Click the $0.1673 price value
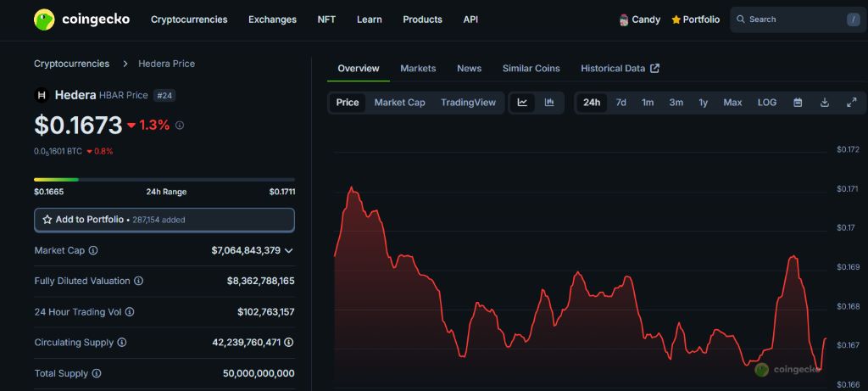 point(78,126)
